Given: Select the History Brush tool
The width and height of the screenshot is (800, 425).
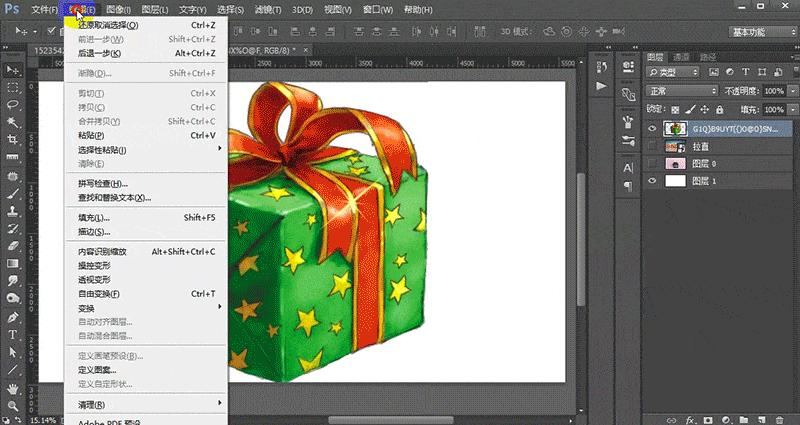Looking at the screenshot, I should (13, 228).
